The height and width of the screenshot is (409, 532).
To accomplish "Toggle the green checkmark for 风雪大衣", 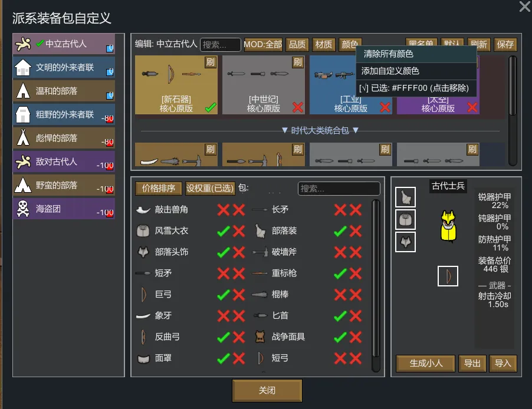I will pyautogui.click(x=223, y=230).
